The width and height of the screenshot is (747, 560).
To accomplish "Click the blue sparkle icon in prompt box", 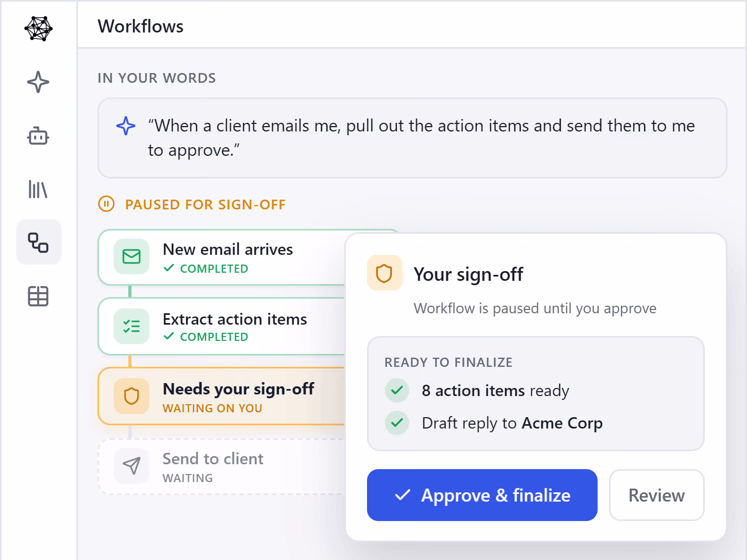I will [126, 126].
